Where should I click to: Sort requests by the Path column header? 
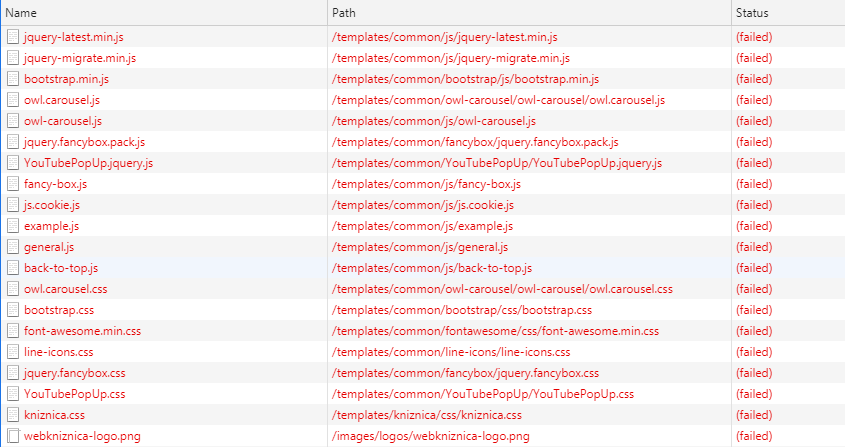345,13
